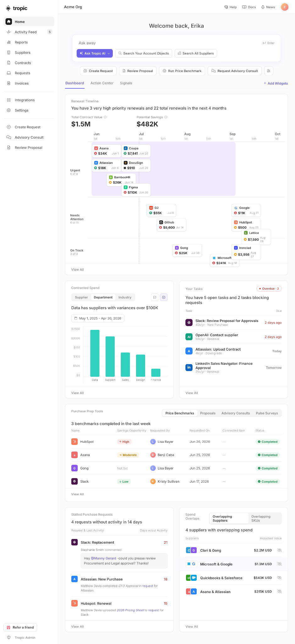
Task: Click the Add Widgets link
Action: (276, 83)
